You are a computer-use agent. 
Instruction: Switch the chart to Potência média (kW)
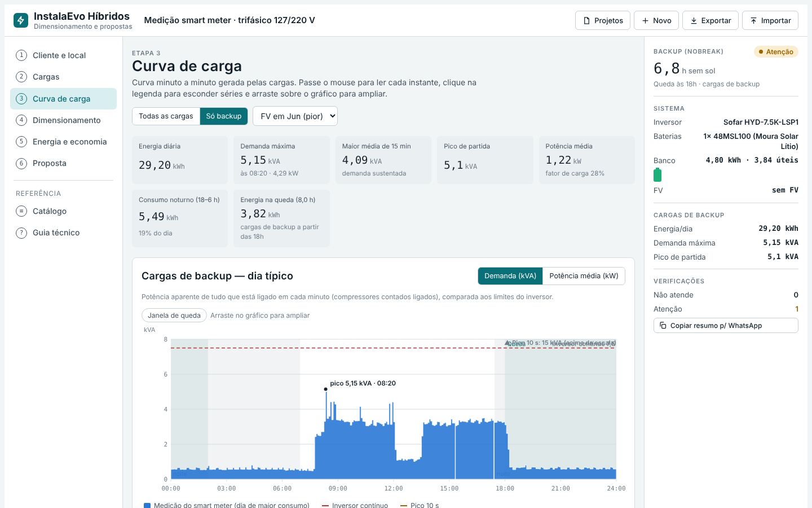coord(584,276)
